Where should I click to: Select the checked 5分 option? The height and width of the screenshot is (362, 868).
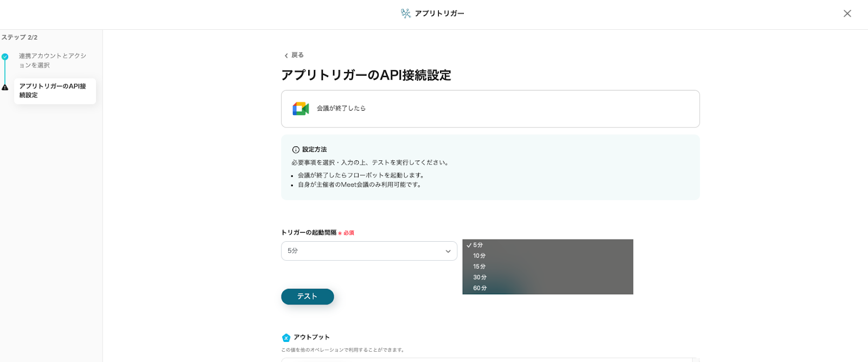click(478, 245)
